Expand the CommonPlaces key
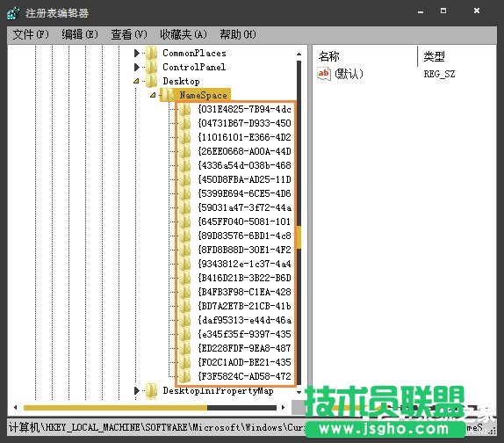Screen dimensions: 504x443 click(137, 53)
